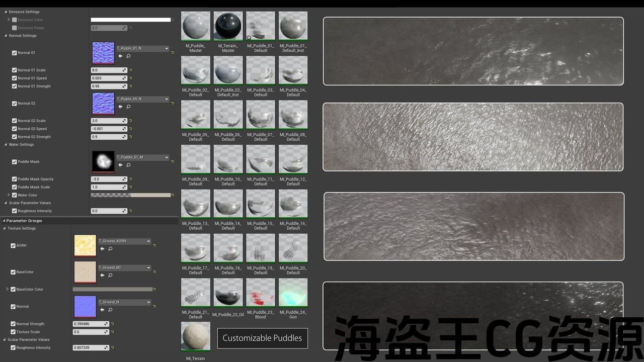Viewport: 644px width, 362px height.
Task: Expand the Water Color property
Action: point(9,195)
